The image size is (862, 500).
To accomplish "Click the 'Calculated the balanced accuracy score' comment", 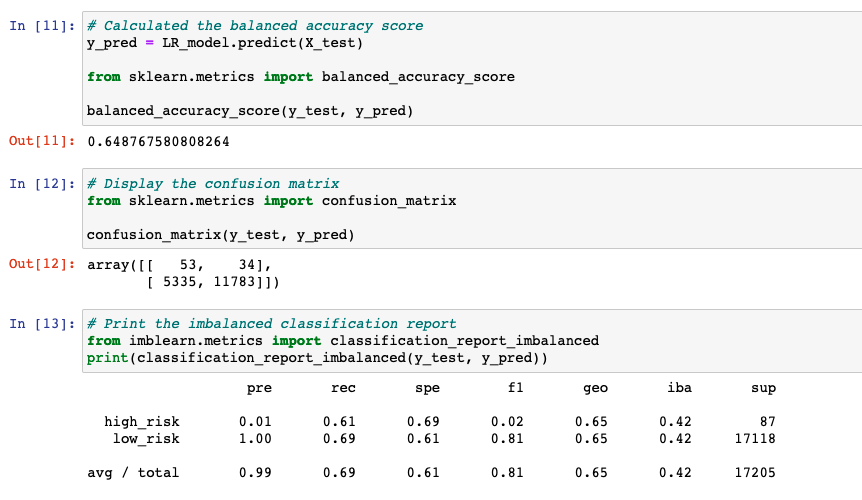I will point(255,26).
